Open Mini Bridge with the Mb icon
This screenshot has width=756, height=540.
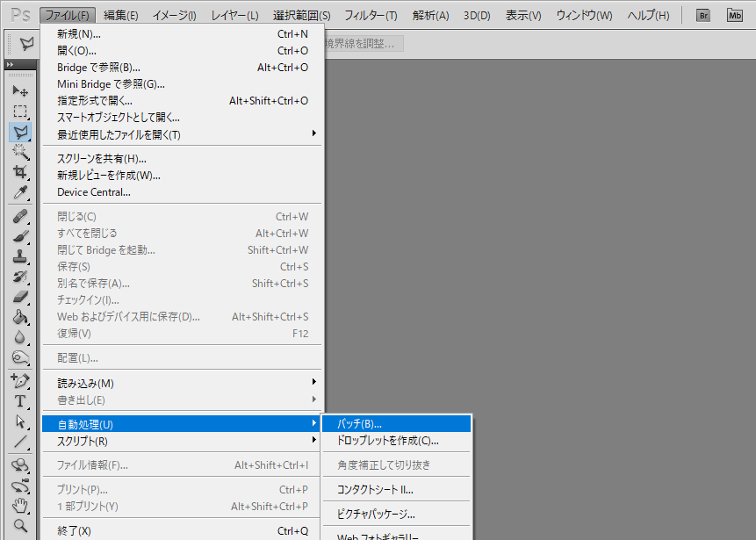tap(734, 15)
